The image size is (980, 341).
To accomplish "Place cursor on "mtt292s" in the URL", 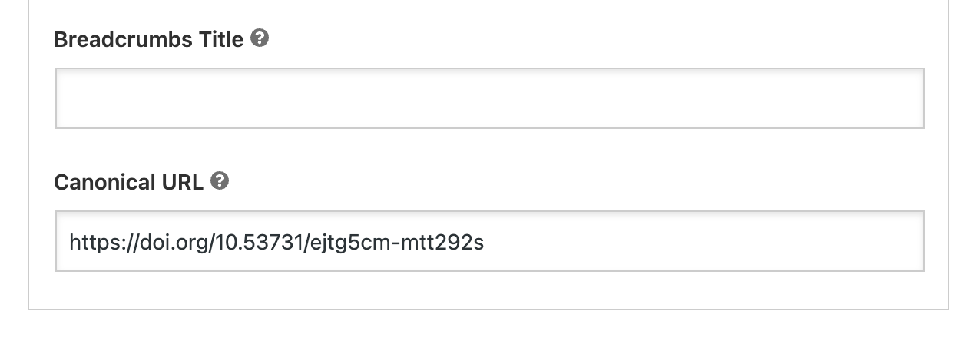I will [447, 243].
